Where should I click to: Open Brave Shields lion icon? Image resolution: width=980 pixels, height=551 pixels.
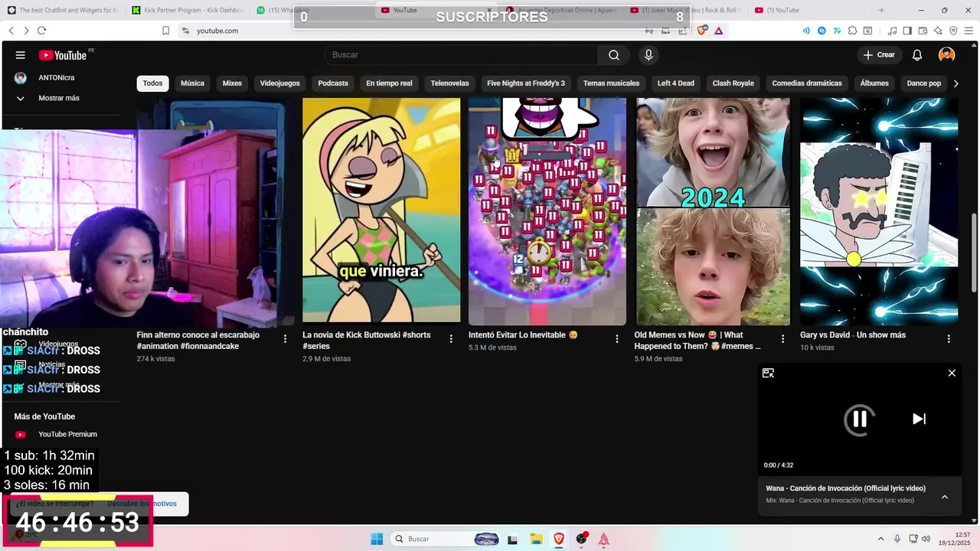tap(702, 31)
